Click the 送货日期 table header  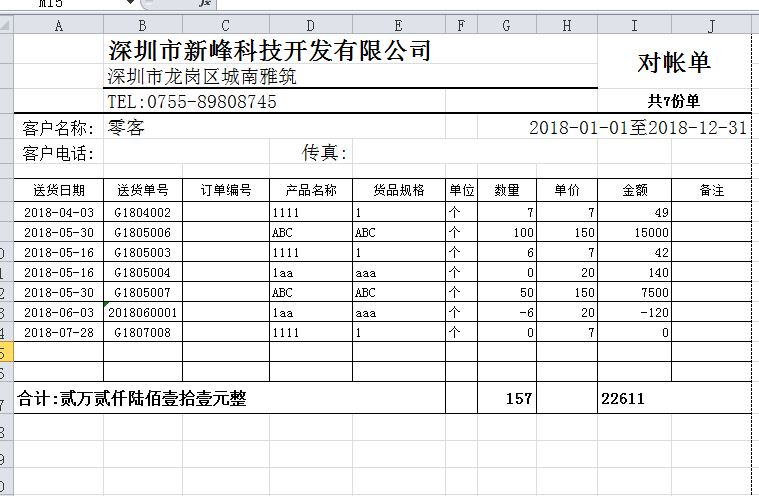click(x=59, y=190)
